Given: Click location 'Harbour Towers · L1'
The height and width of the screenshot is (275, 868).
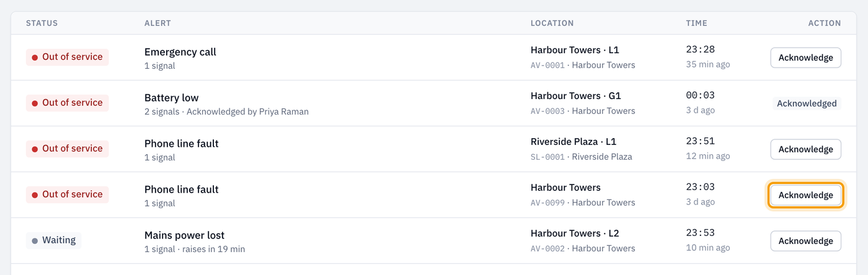Looking at the screenshot, I should click(575, 50).
